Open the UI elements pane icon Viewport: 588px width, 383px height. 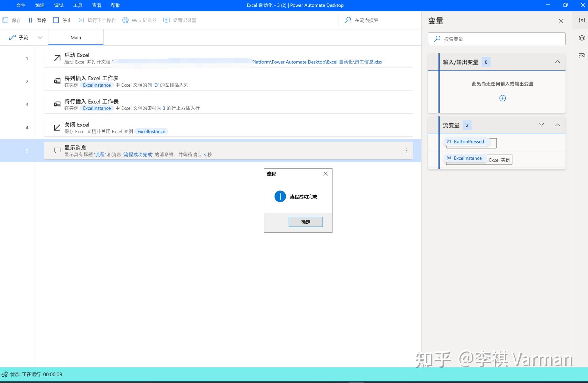[x=582, y=38]
